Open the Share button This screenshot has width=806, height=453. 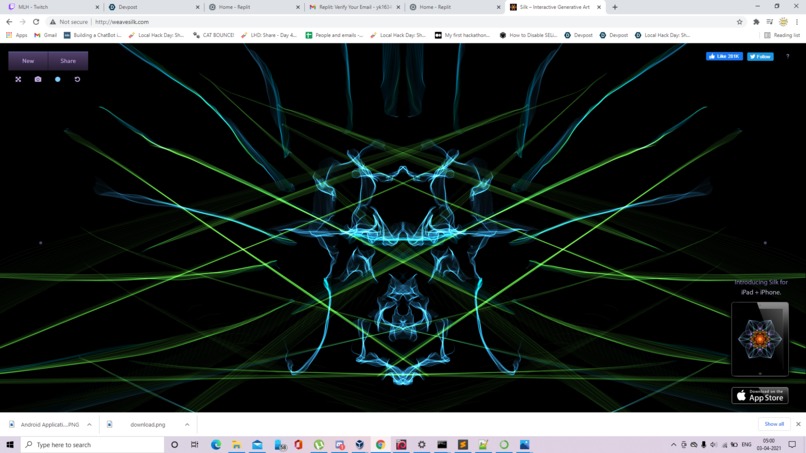pos(68,61)
